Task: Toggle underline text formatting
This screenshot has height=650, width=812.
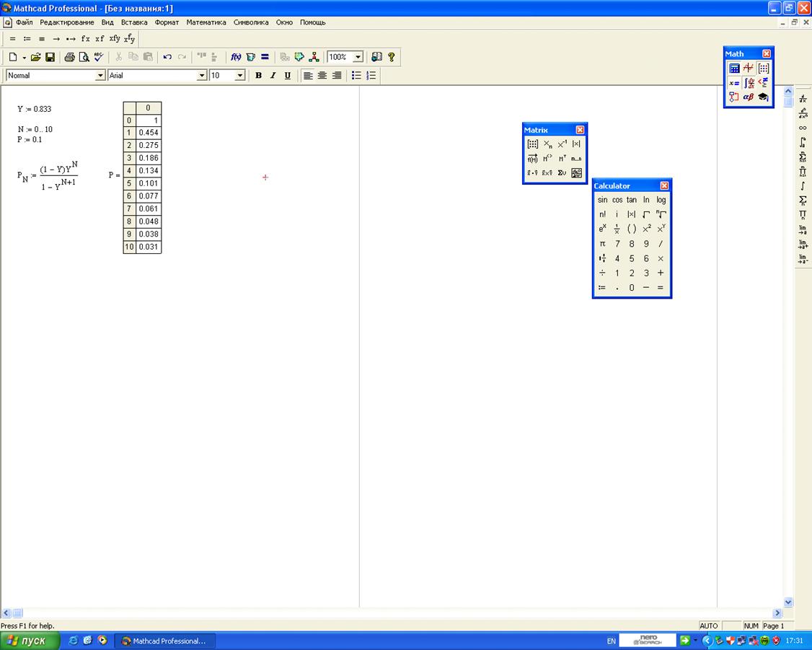Action: tap(287, 76)
